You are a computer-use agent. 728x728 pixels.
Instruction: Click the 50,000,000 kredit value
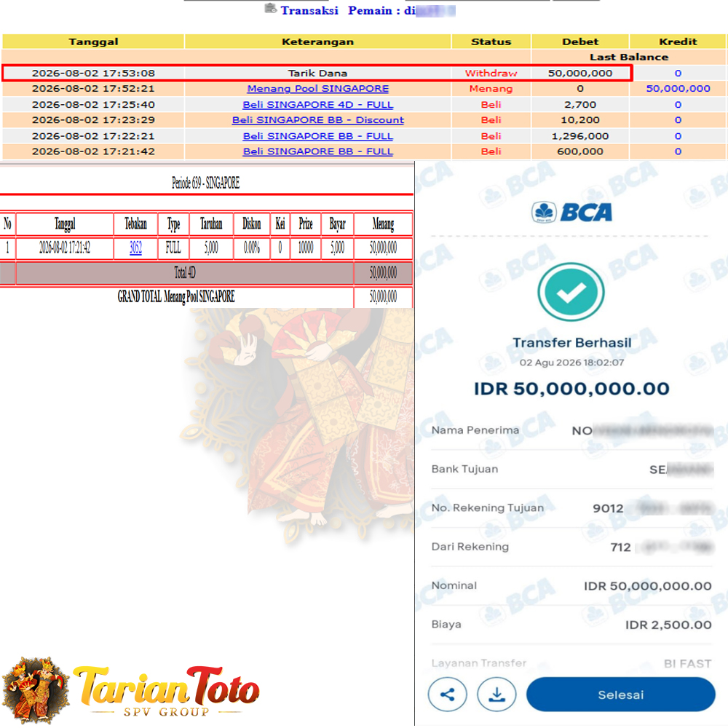pos(678,88)
